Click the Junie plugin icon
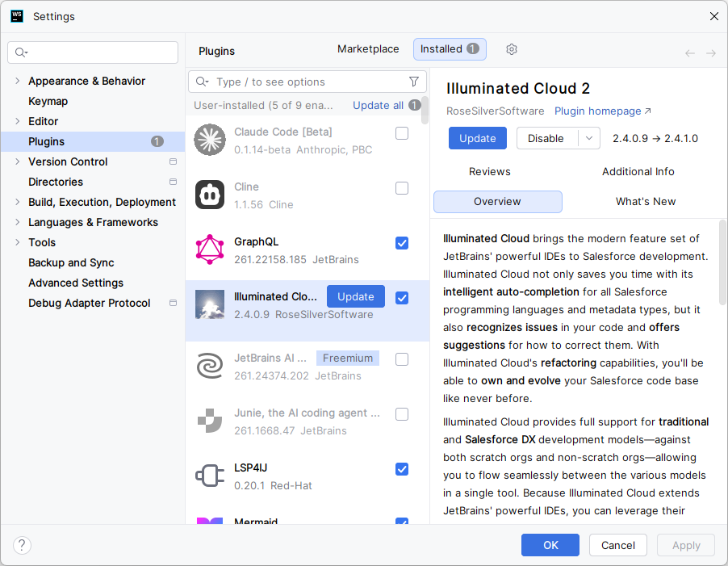This screenshot has width=728, height=566. tap(210, 421)
